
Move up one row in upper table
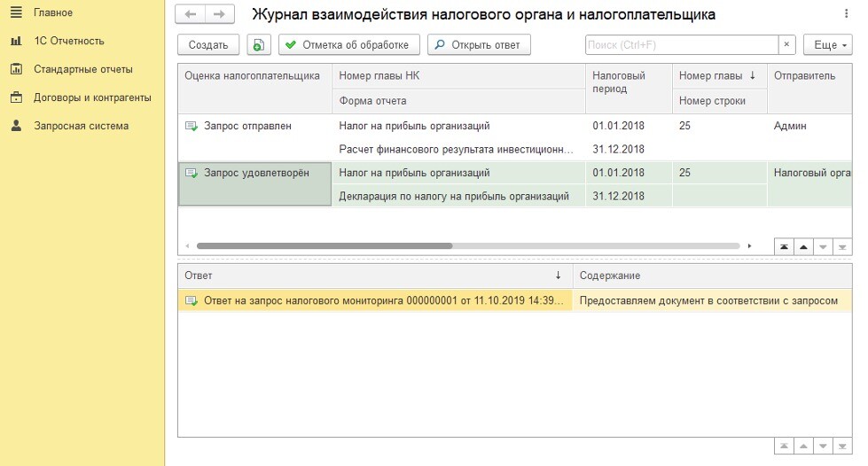coord(803,246)
